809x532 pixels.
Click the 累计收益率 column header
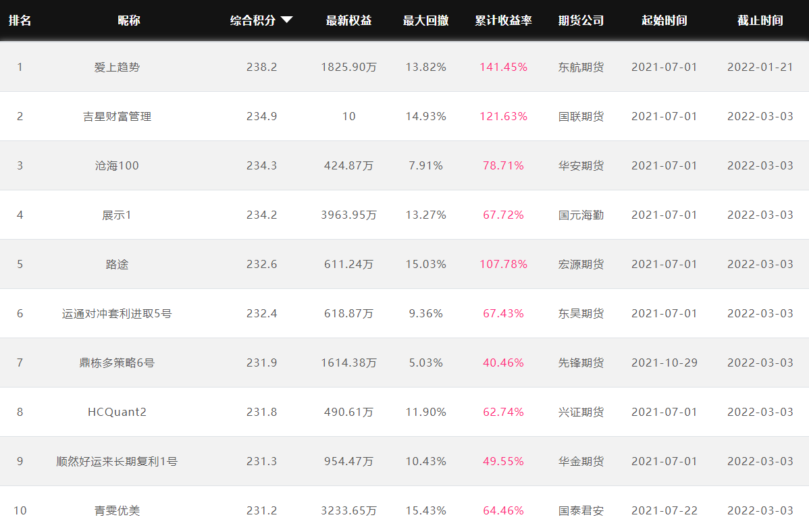coord(504,21)
